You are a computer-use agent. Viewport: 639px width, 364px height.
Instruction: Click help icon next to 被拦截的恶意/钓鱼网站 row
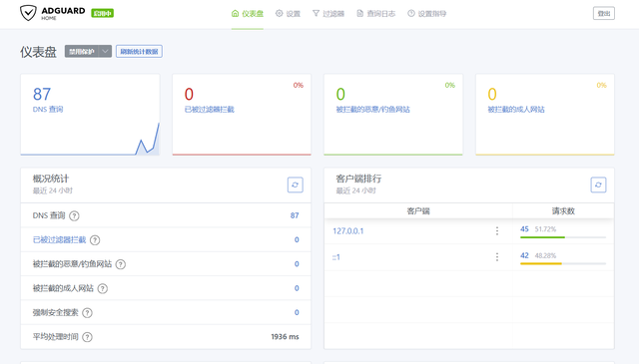tap(121, 264)
